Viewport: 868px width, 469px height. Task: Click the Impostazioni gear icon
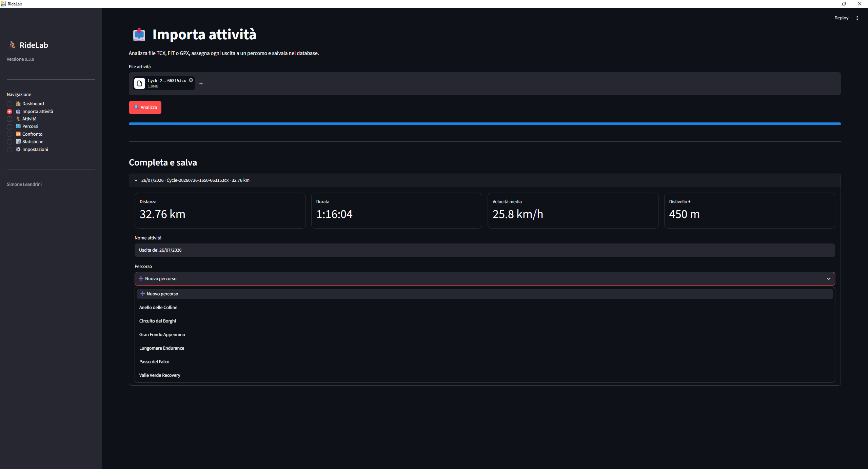pos(18,149)
